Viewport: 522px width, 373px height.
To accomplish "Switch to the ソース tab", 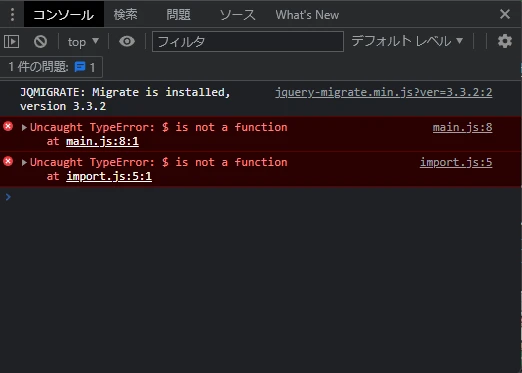I will click(x=237, y=15).
